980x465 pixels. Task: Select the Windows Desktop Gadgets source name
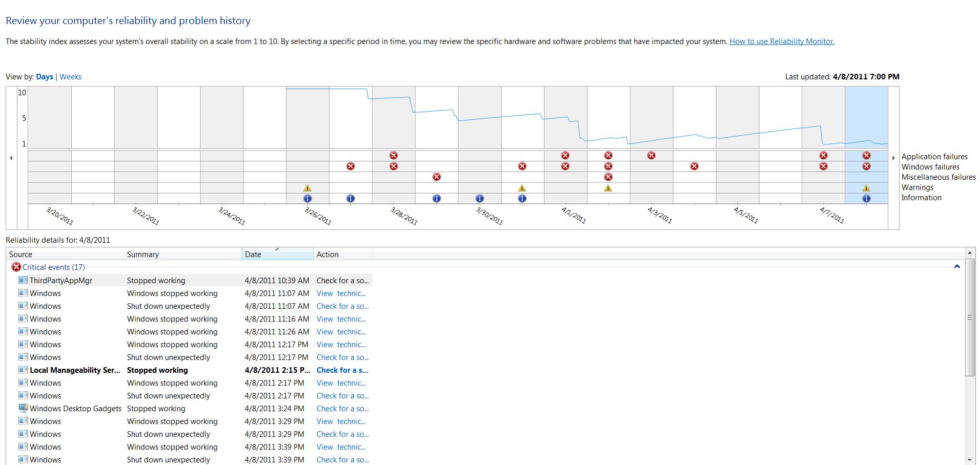(x=75, y=409)
